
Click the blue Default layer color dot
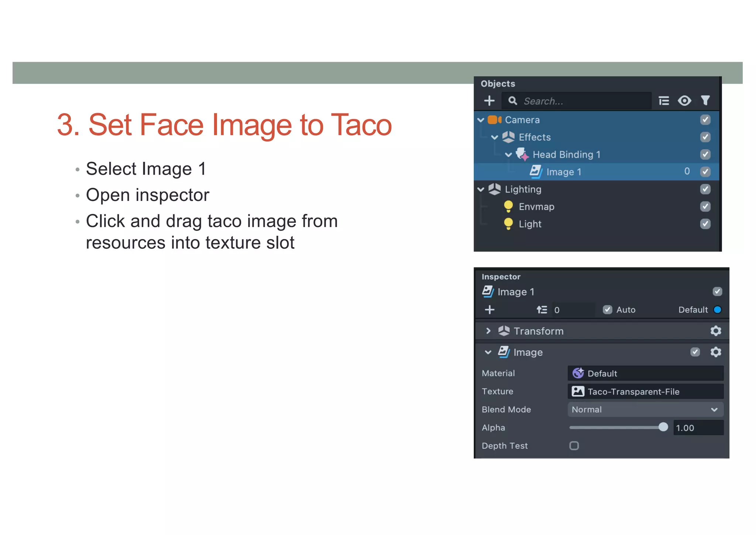pos(717,310)
